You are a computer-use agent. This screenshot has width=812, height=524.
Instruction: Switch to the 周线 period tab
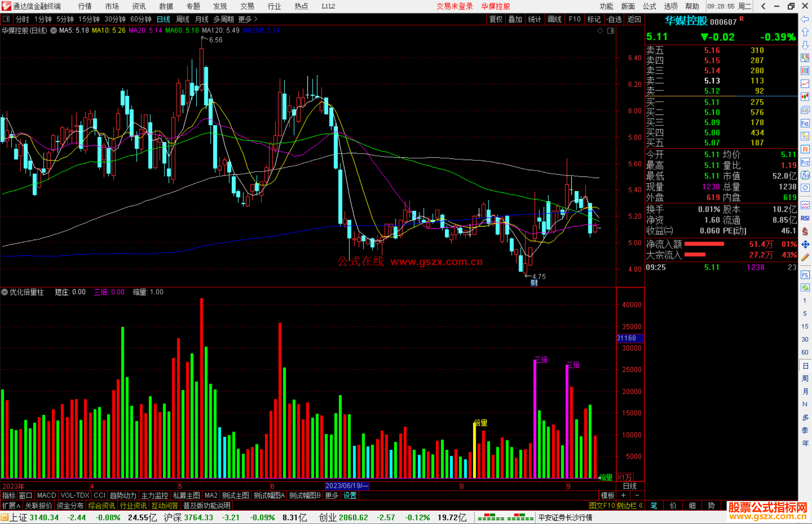(x=182, y=19)
